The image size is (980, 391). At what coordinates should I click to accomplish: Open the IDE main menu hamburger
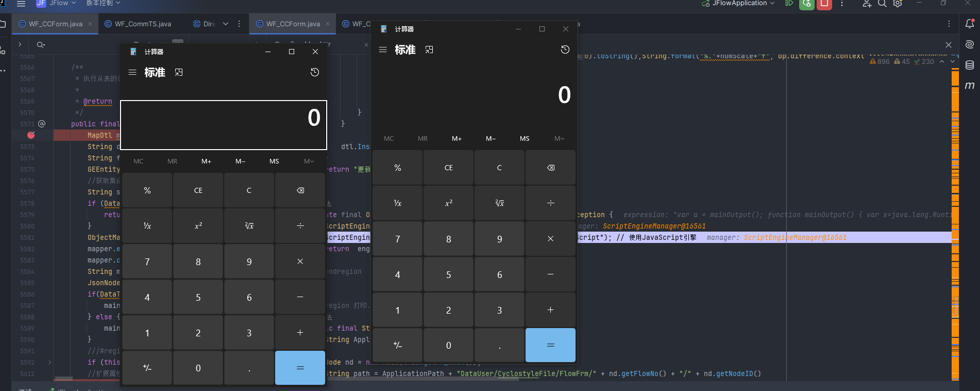click(21, 4)
